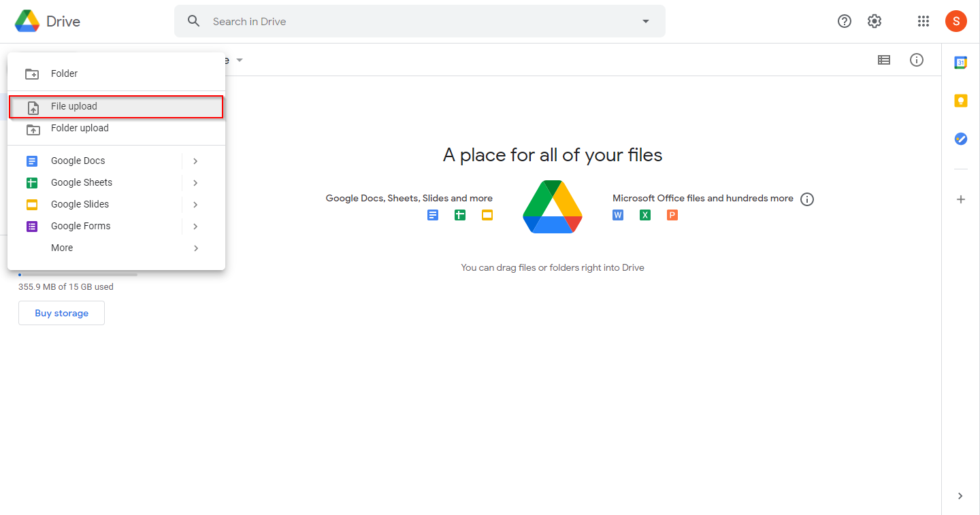The image size is (980, 515).
Task: Click the folder upload icon
Action: point(33,129)
